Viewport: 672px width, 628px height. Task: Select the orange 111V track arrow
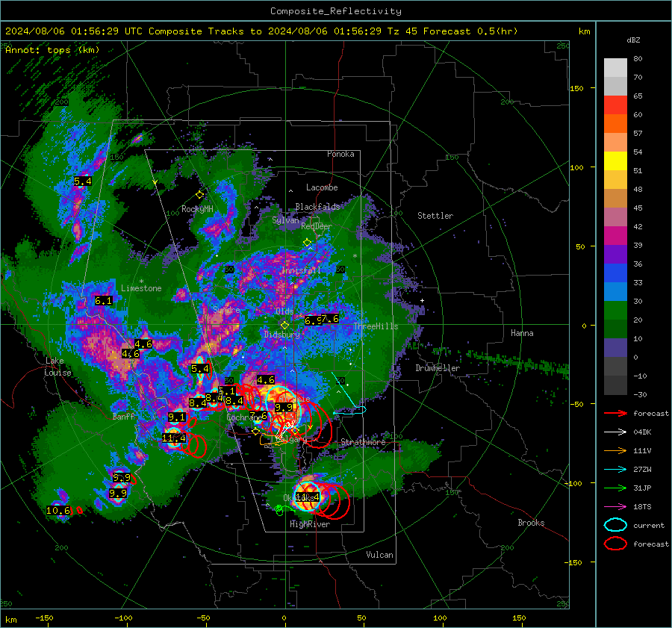[615, 450]
